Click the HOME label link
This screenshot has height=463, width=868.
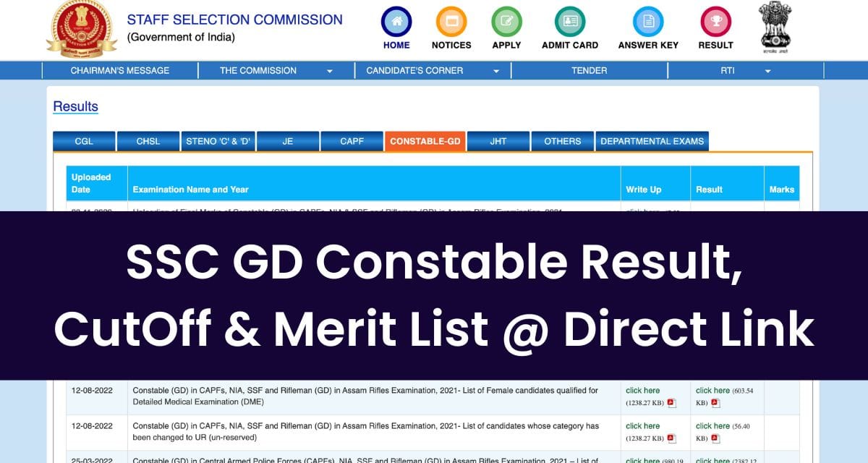(396, 45)
